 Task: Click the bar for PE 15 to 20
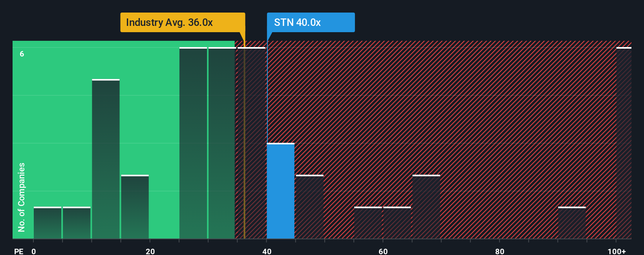(x=135, y=207)
